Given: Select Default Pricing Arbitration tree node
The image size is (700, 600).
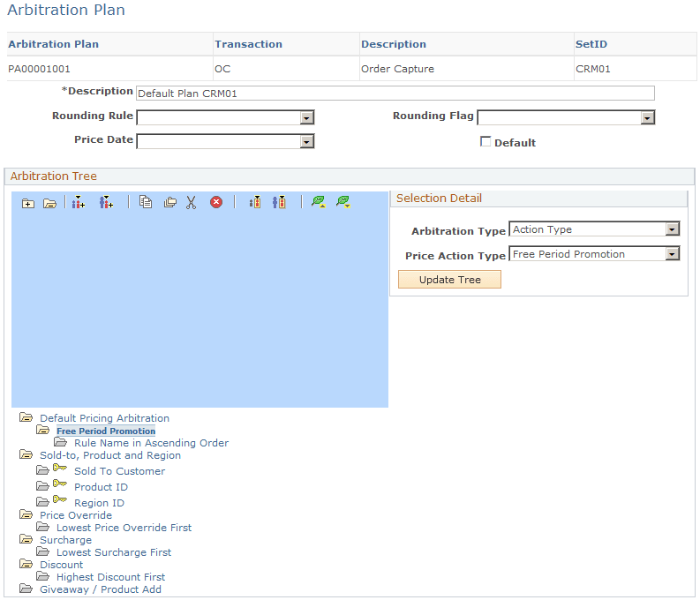Looking at the screenshot, I should 104,418.
